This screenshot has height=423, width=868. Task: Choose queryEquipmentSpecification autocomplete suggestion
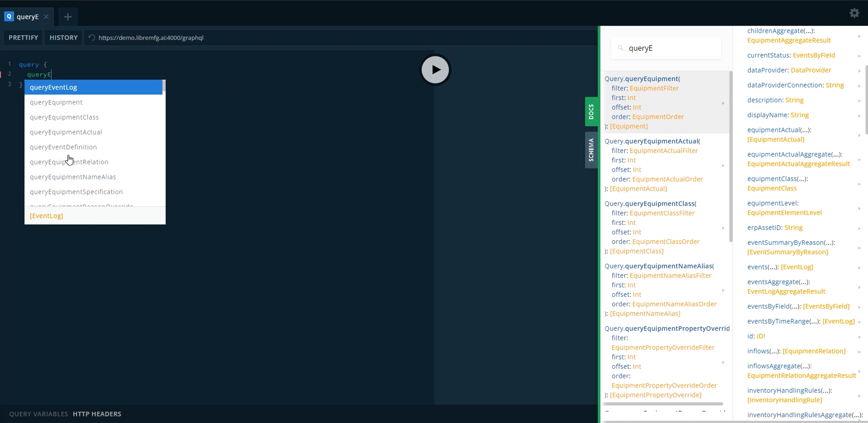93,192
